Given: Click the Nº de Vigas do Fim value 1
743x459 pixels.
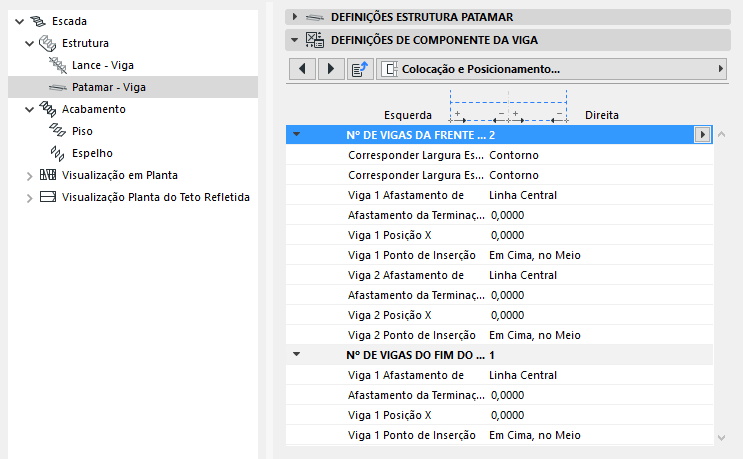Looking at the screenshot, I should (x=492, y=355).
